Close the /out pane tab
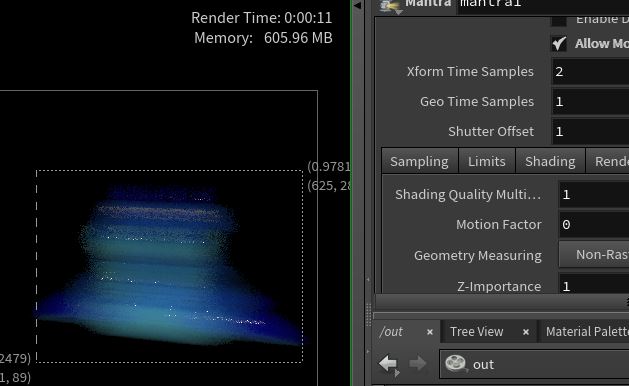 point(430,332)
